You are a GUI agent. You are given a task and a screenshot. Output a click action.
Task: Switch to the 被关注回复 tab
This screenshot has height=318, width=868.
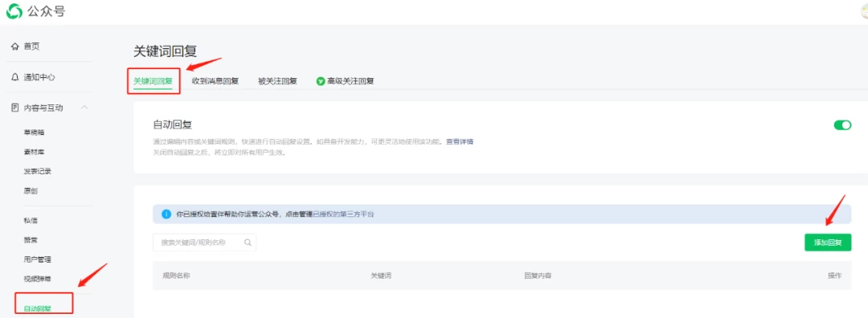coord(277,81)
